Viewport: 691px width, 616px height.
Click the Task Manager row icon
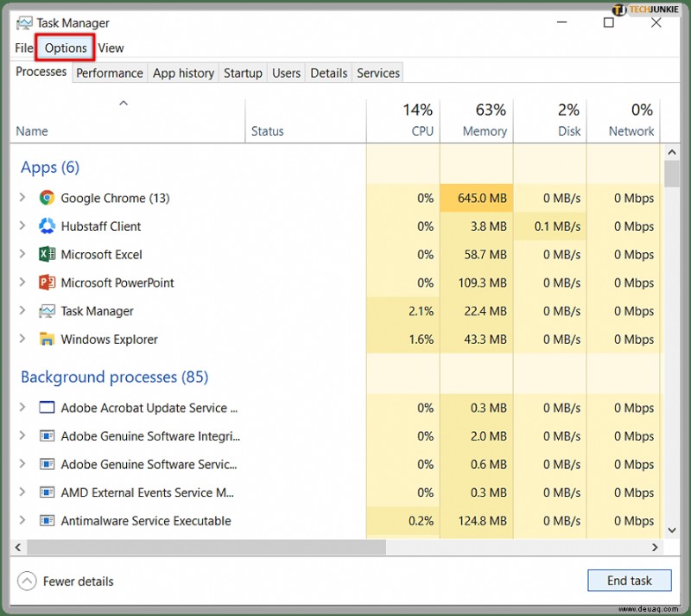(47, 311)
